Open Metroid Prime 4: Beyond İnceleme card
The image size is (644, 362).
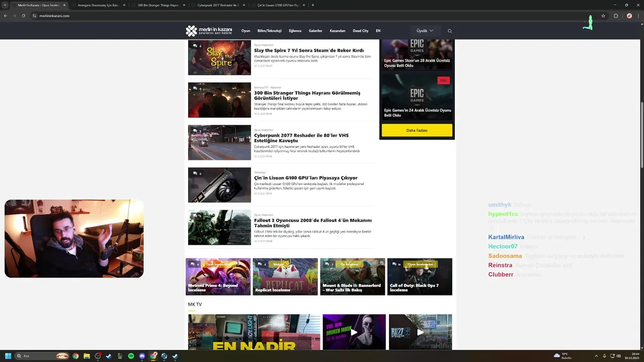coord(218,277)
